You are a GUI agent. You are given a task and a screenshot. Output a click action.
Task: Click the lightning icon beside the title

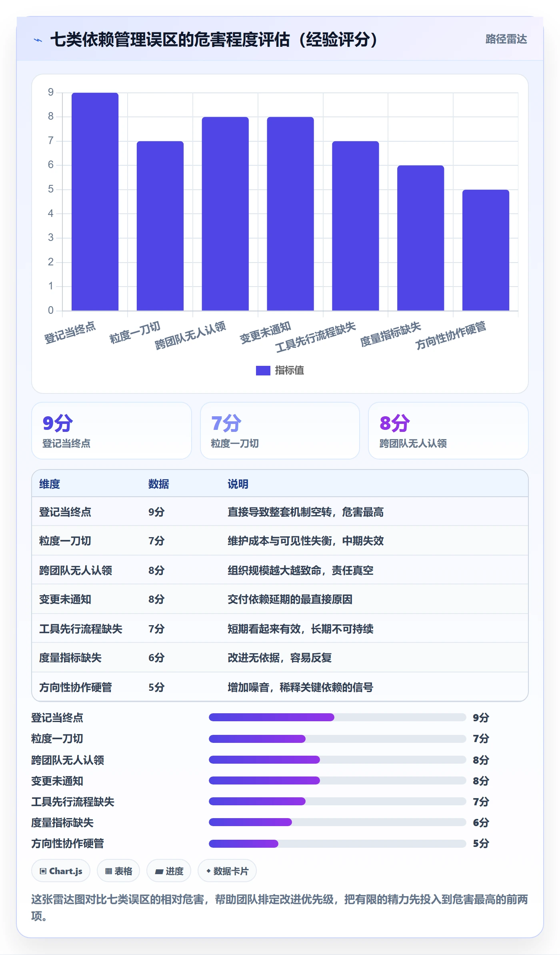pos(38,40)
